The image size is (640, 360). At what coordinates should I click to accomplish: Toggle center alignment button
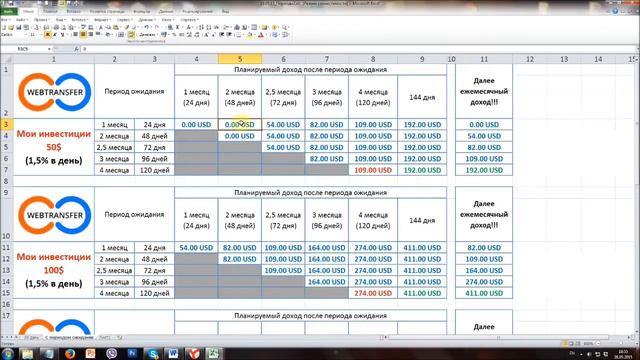pyautogui.click(x=83, y=34)
